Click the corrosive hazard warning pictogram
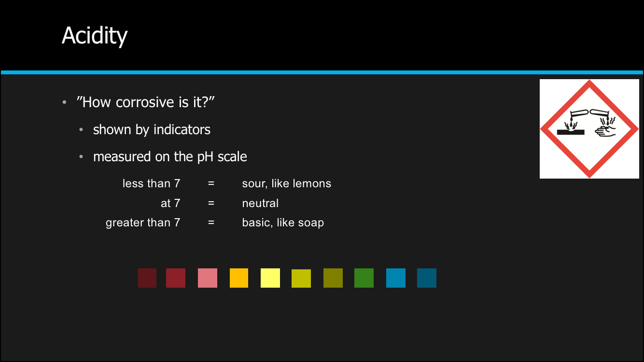This screenshot has height=362, width=644. click(x=589, y=129)
